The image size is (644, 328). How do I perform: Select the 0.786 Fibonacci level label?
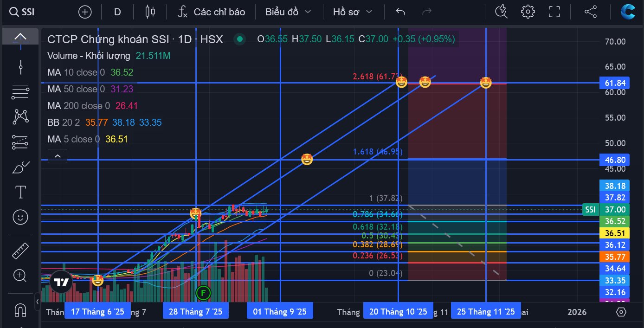(x=377, y=214)
